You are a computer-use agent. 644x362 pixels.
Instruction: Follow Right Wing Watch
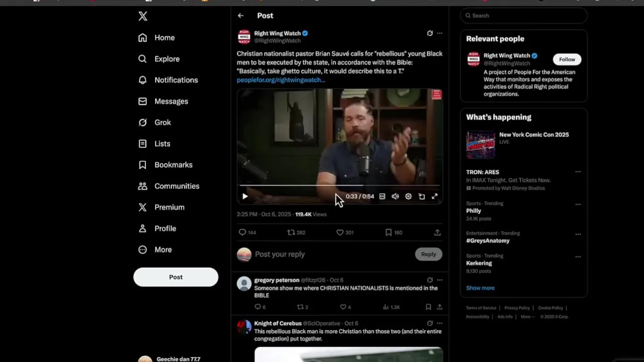567,59
